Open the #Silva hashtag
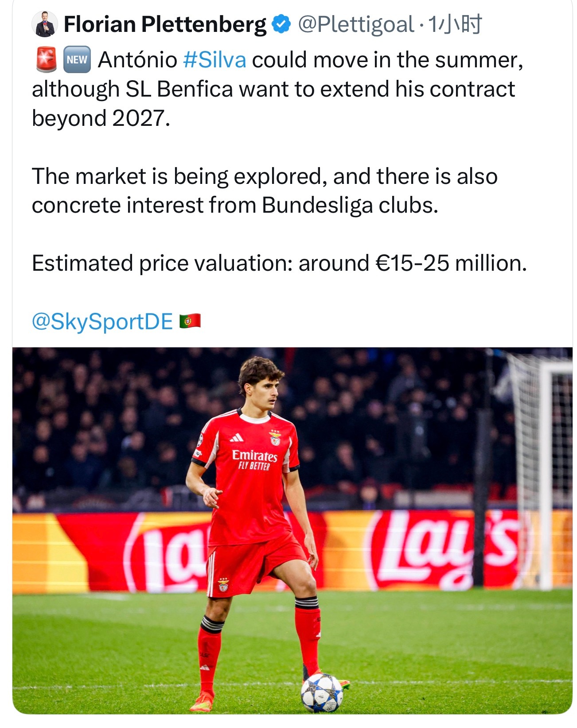Screen dimensions: 577x728 [214, 60]
